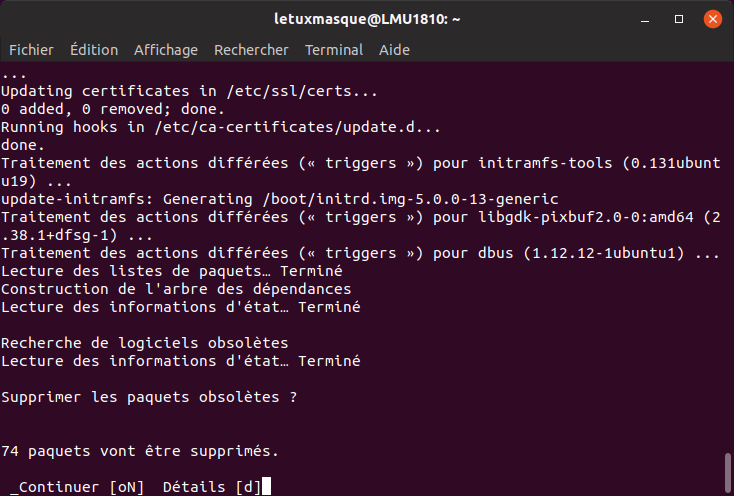Open the Affichage menu

click(x=166, y=50)
